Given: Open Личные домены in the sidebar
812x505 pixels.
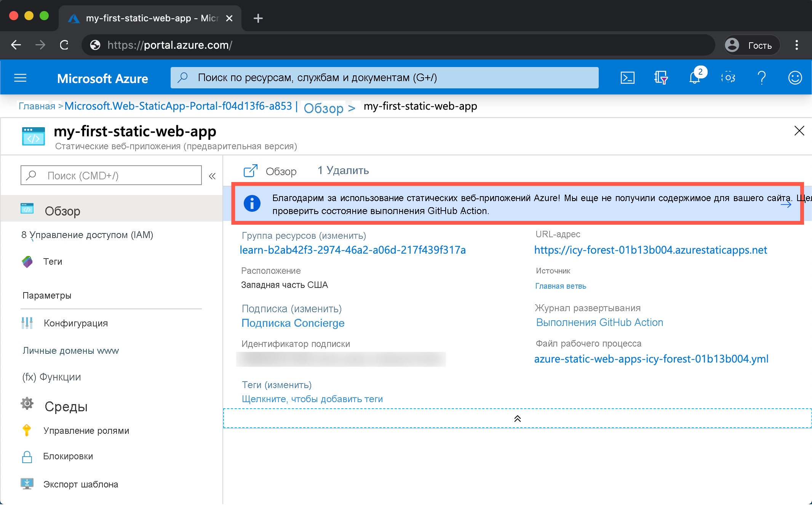Looking at the screenshot, I should coord(71,351).
